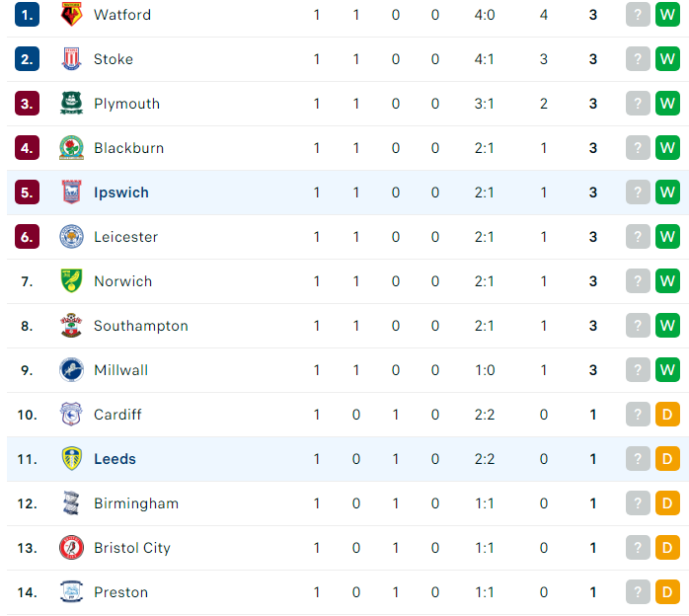Open Millwall via its lion crest
The width and height of the screenshot is (689, 616).
tap(71, 369)
